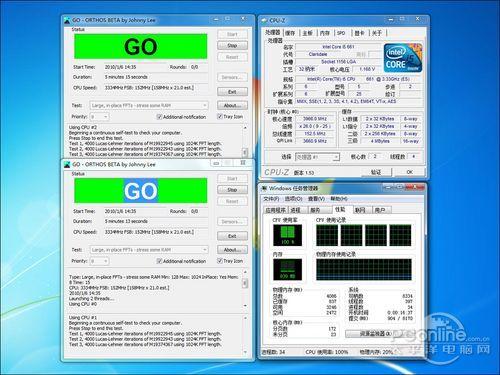Toggle Tray Icon checkbox in lower ORTHOS window
Image resolution: width=500 pixels, height=375 pixels.
tap(220, 261)
